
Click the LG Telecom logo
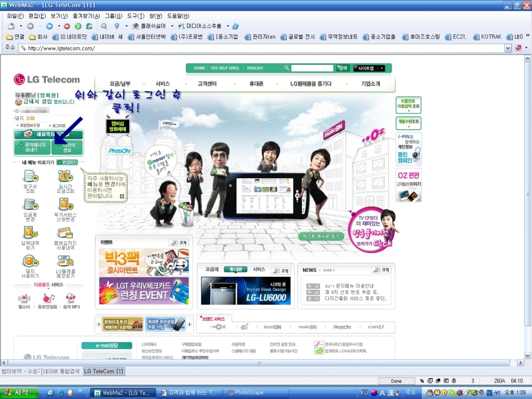tap(47, 79)
